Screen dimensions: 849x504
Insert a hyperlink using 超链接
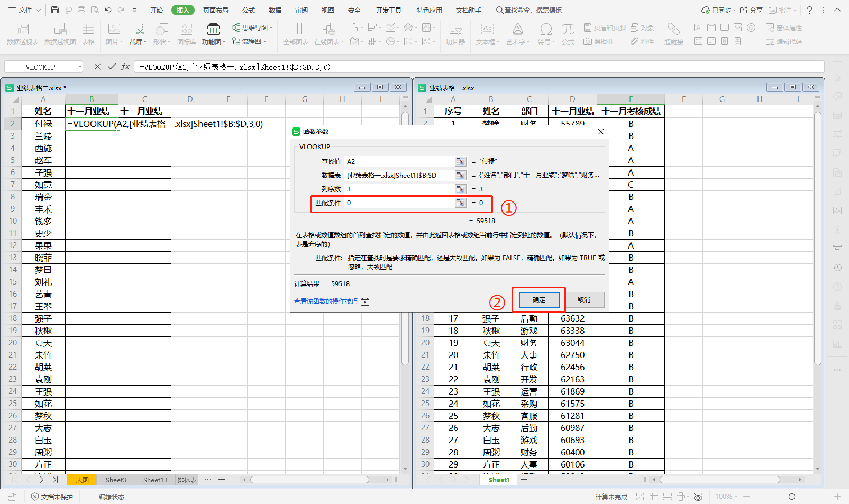point(674,33)
